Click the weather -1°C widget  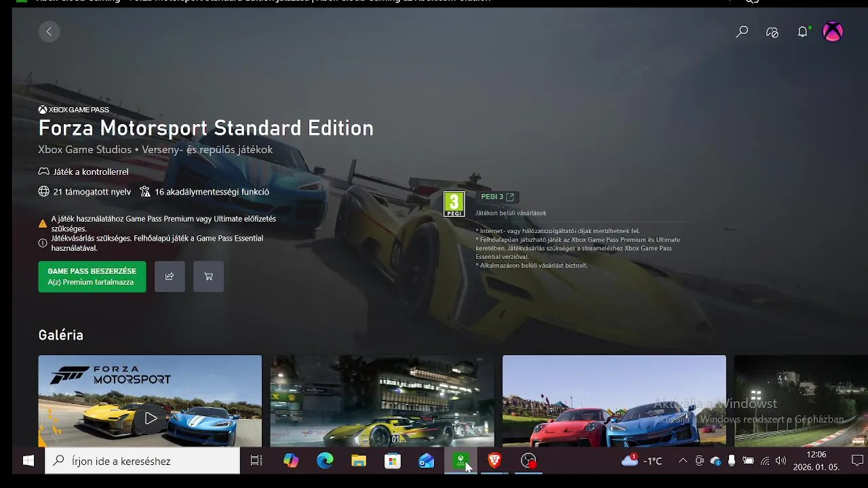642,461
